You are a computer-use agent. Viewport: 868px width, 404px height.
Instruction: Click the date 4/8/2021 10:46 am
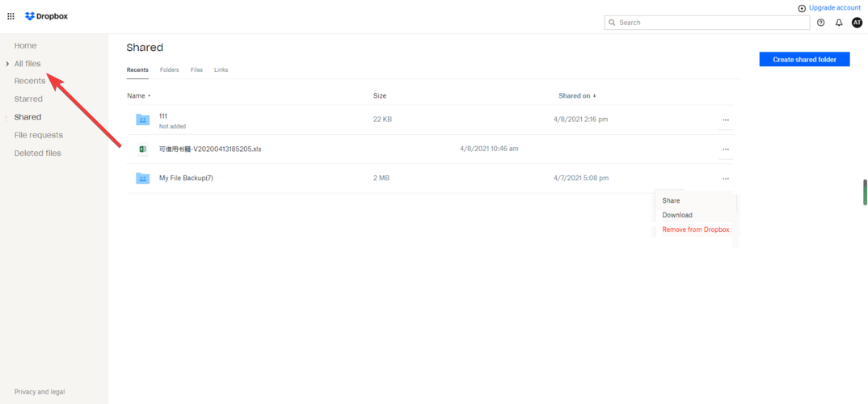489,149
